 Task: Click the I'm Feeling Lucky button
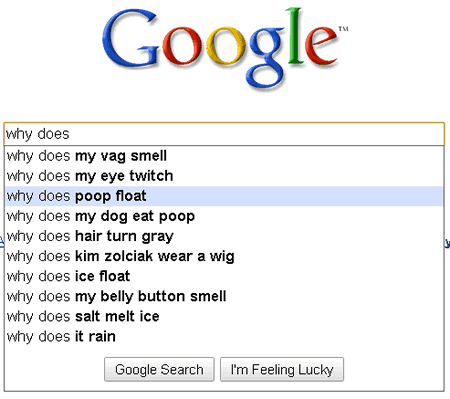[x=282, y=369]
